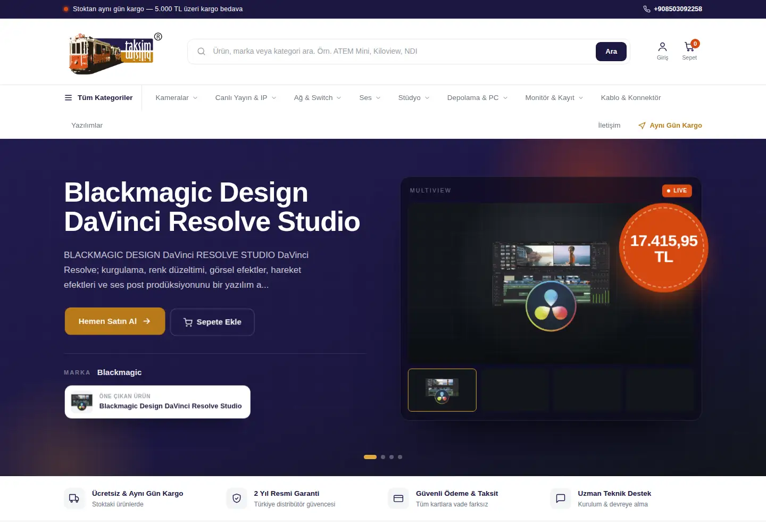
Task: Click the Blackmagic Design DaVinci Resolve Studio heading
Action: click(212, 207)
